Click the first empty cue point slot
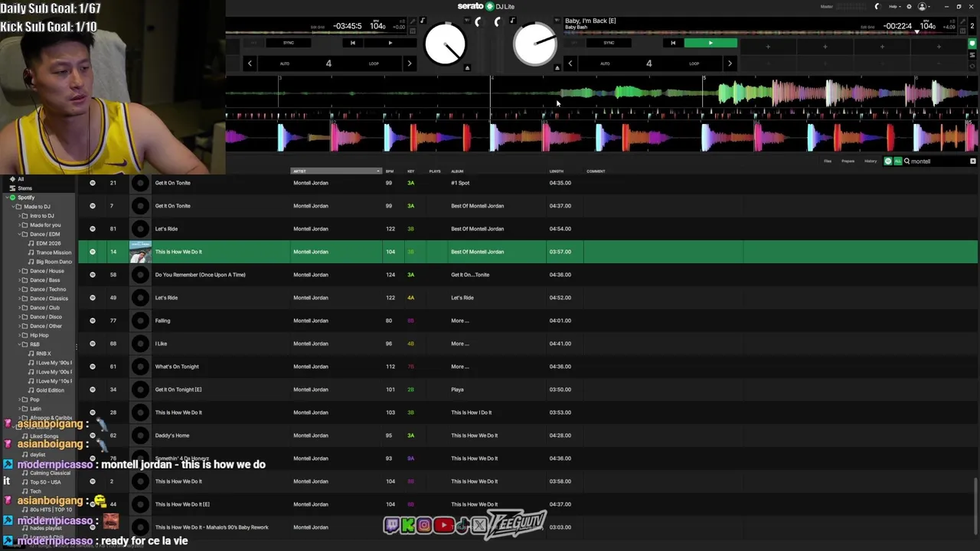Image resolution: width=980 pixels, height=551 pixels. click(x=768, y=47)
